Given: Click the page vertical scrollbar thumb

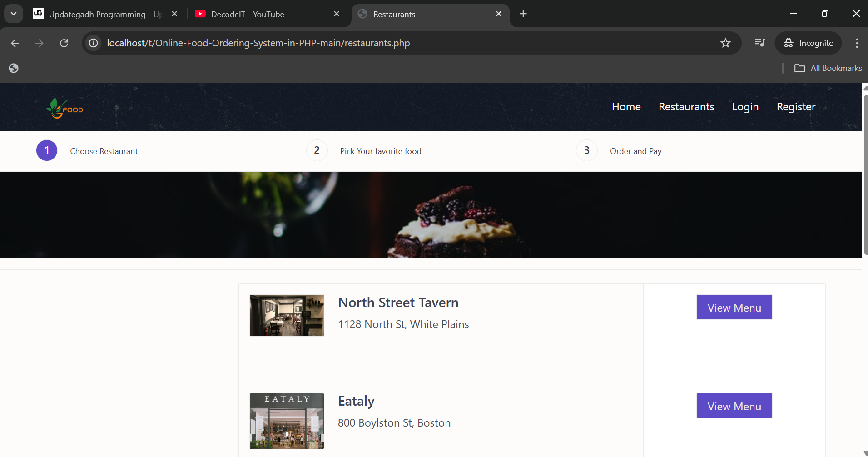Looking at the screenshot, I should (x=865, y=175).
